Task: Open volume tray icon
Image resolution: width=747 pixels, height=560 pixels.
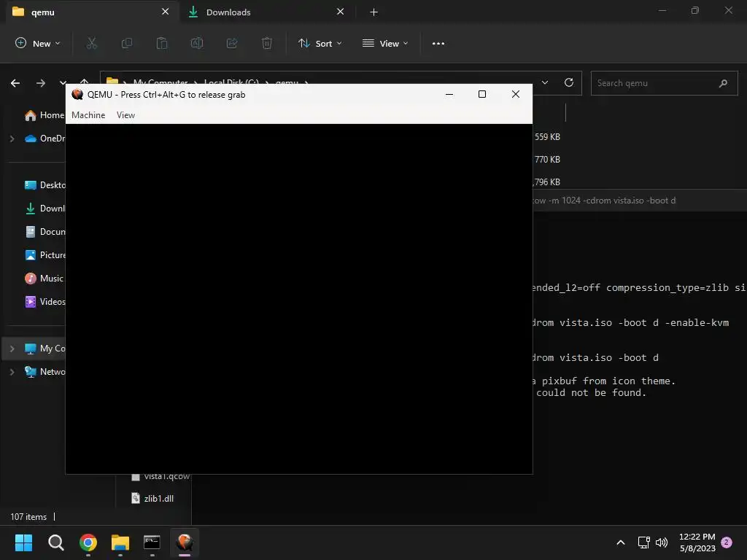Action: pos(661,542)
